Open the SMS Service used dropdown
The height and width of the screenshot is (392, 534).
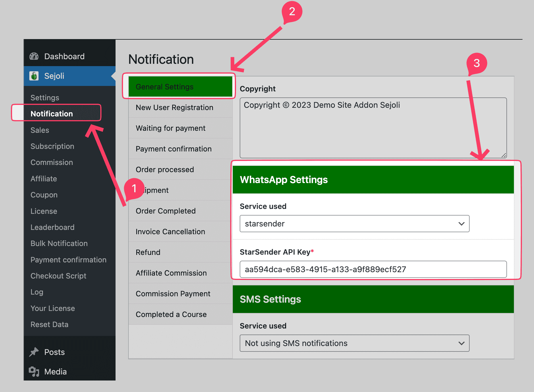354,343
